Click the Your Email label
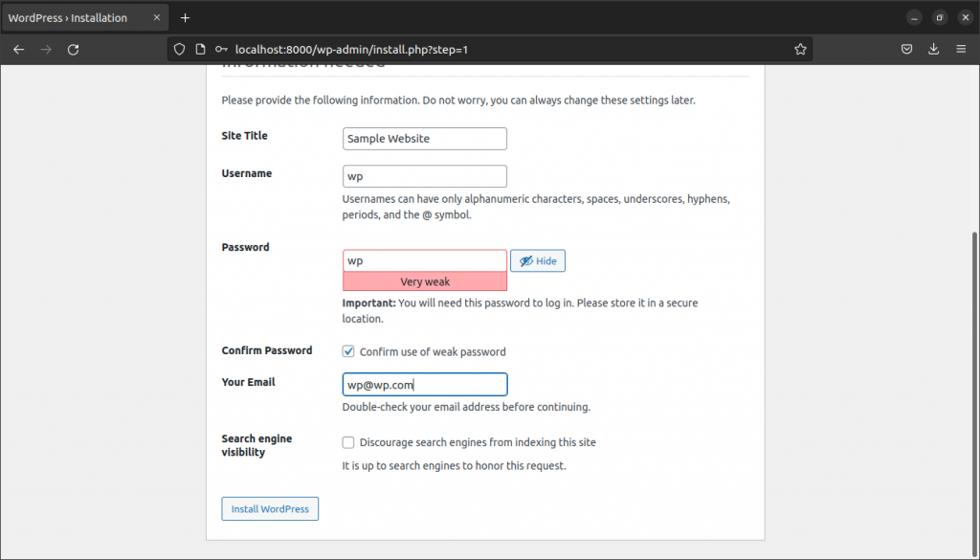The image size is (980, 560). coord(248,382)
